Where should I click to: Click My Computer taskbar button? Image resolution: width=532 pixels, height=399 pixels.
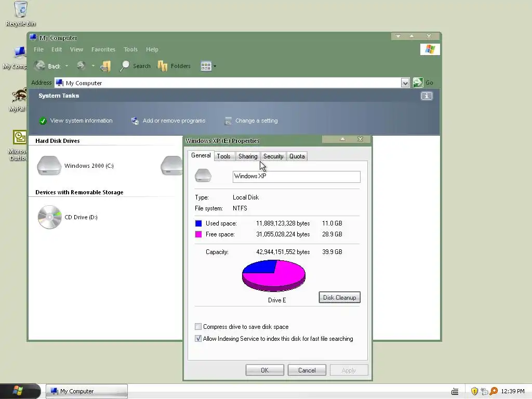pos(87,391)
